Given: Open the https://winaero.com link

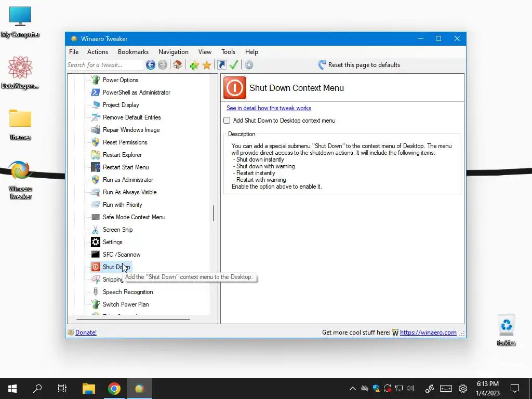Looking at the screenshot, I should (428, 332).
